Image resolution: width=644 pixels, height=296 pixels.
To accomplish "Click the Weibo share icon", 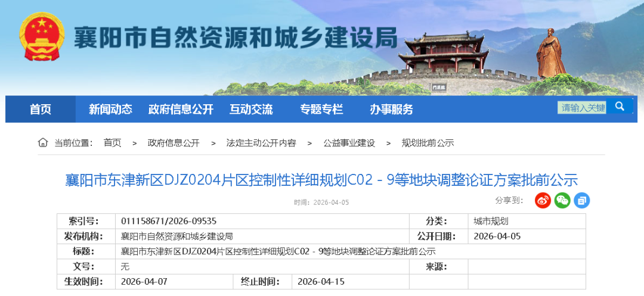I will click(543, 200).
